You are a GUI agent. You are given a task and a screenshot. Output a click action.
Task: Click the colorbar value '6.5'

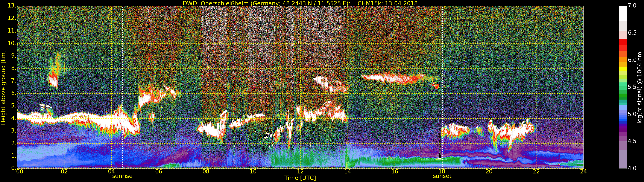coord(632,33)
